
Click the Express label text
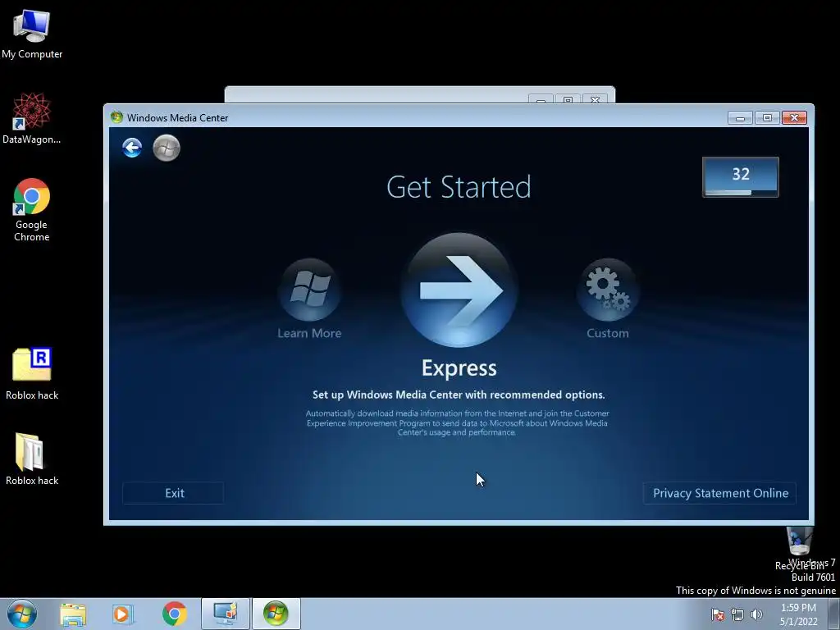[x=459, y=368]
